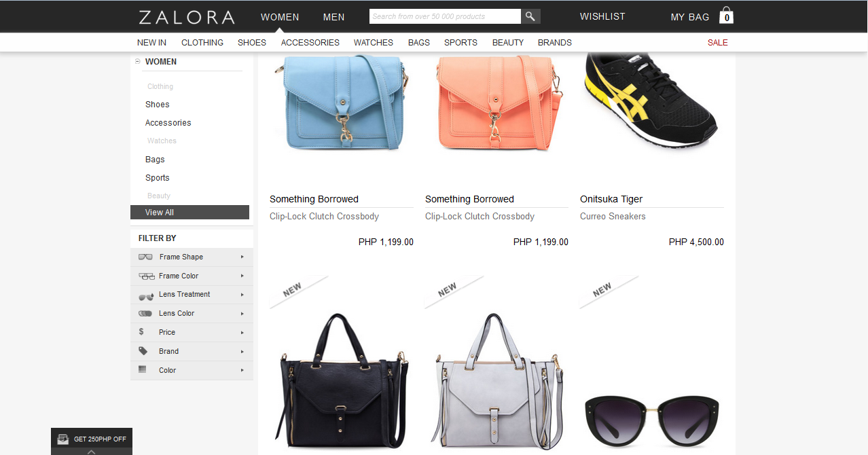Open the BEAUTY menu
Image resolution: width=868 pixels, height=455 pixels.
508,42
